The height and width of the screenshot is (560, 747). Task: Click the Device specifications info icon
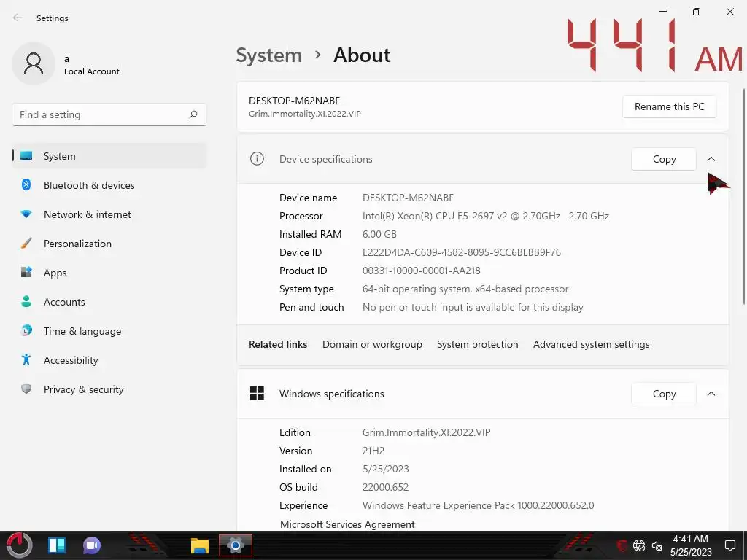point(257,158)
